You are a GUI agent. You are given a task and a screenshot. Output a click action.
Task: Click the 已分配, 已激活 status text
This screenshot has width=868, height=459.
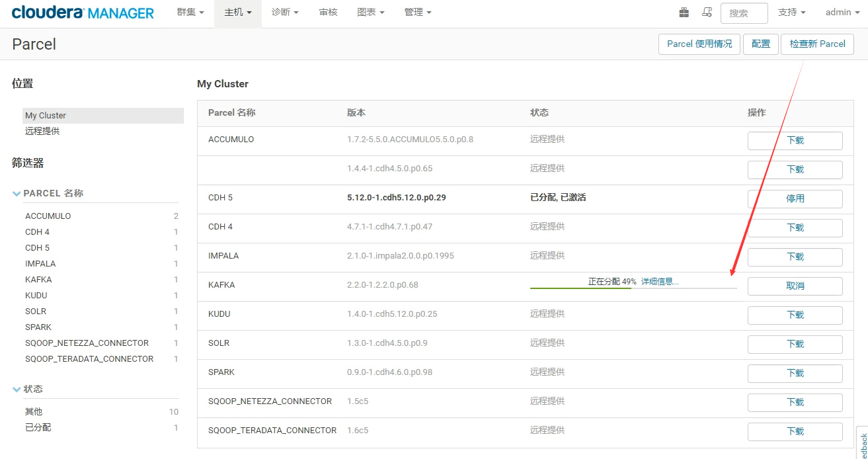pos(558,198)
